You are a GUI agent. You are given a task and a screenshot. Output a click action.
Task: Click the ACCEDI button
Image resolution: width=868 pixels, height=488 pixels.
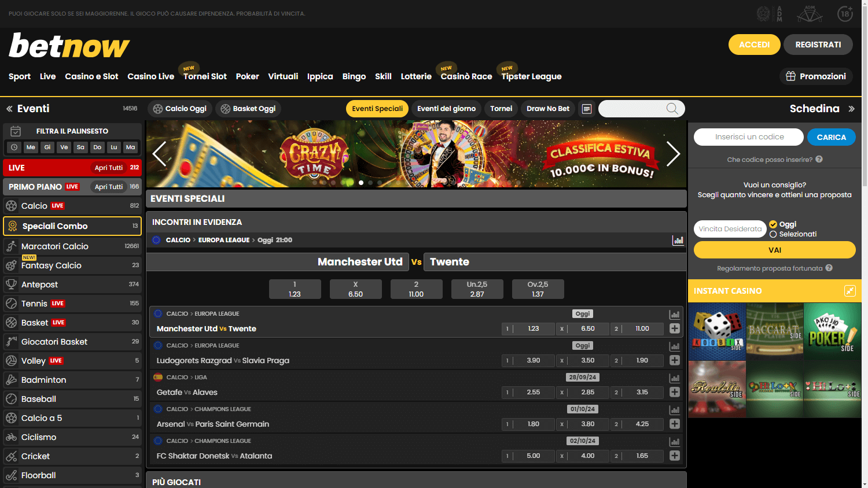click(x=755, y=45)
